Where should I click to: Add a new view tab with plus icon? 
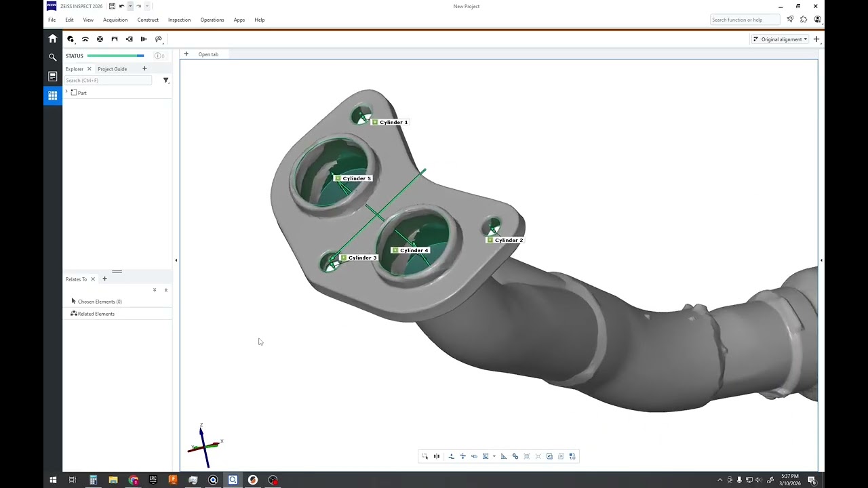(186, 54)
